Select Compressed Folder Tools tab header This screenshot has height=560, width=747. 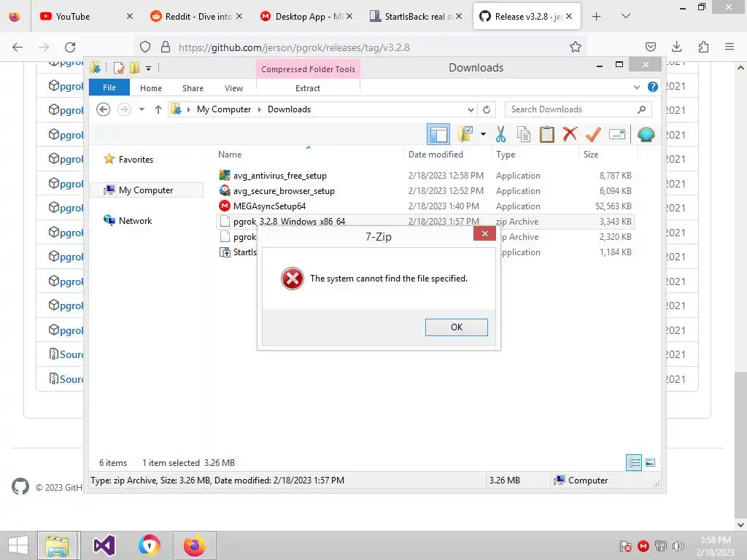[x=308, y=69]
